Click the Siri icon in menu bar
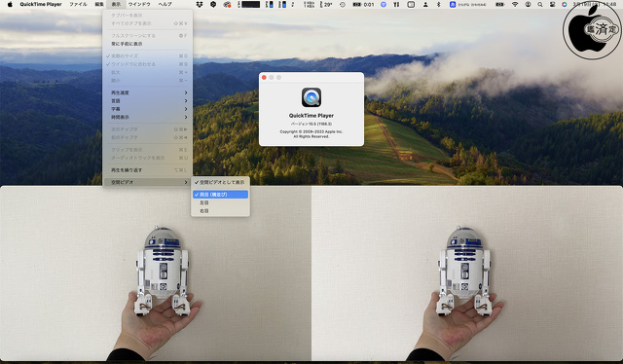623x364 pixels. tap(565, 4)
